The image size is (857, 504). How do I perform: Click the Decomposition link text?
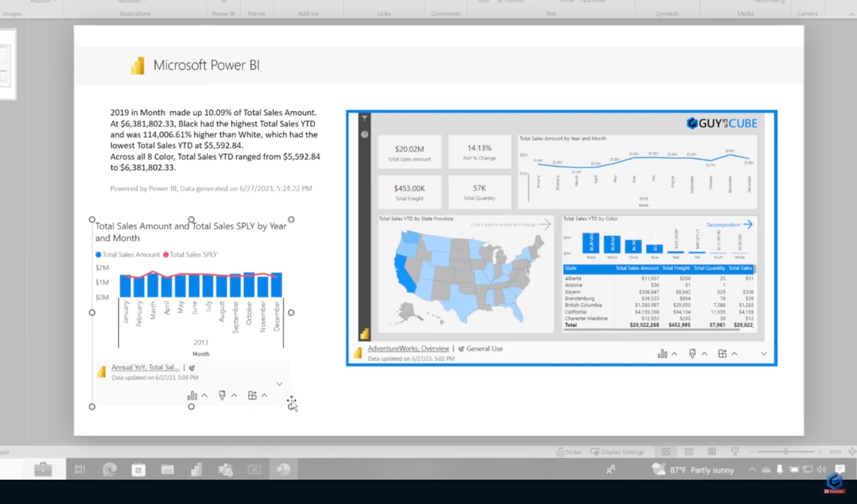click(723, 225)
